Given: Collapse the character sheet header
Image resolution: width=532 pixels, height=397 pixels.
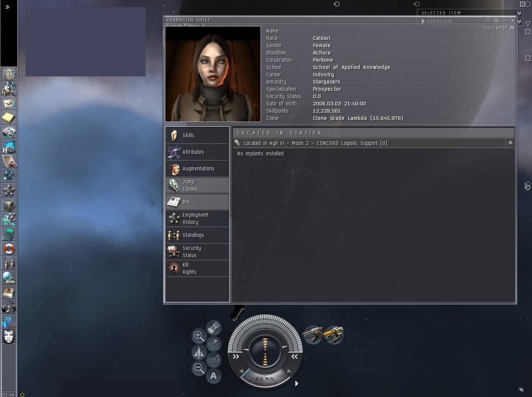Looking at the screenshot, I should [499, 28].
